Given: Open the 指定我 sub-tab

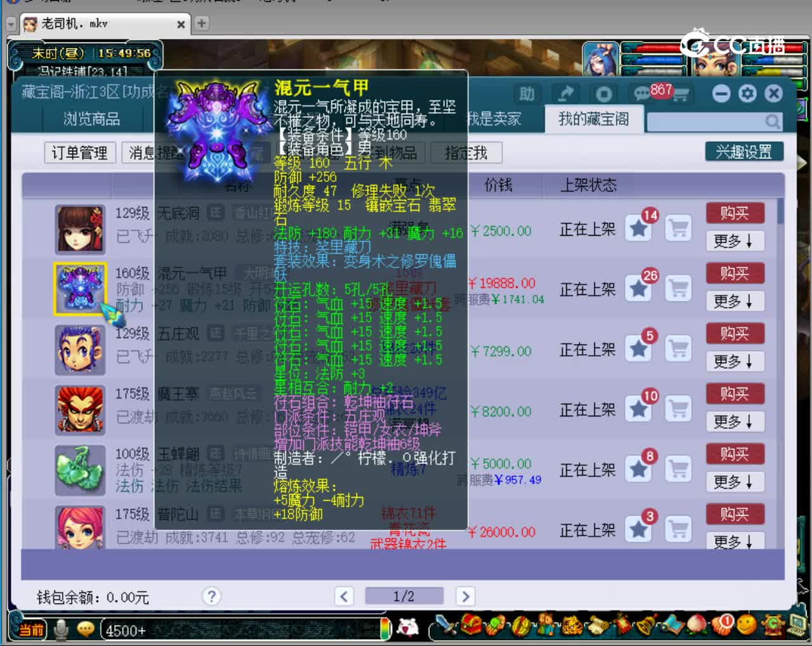Looking at the screenshot, I should [x=466, y=152].
